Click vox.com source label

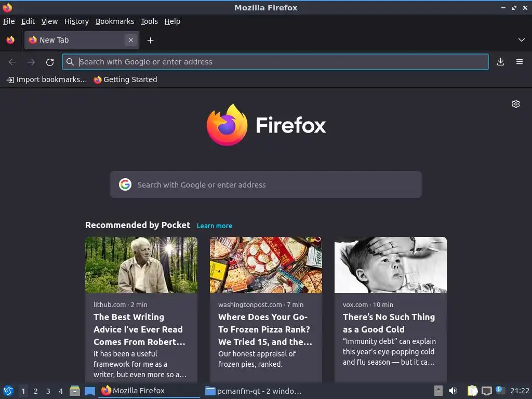(x=355, y=304)
